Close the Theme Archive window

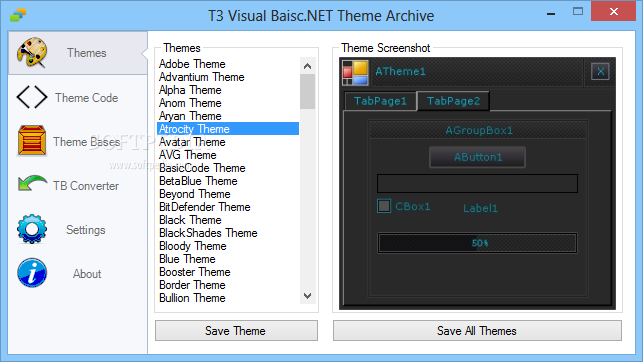613,11
